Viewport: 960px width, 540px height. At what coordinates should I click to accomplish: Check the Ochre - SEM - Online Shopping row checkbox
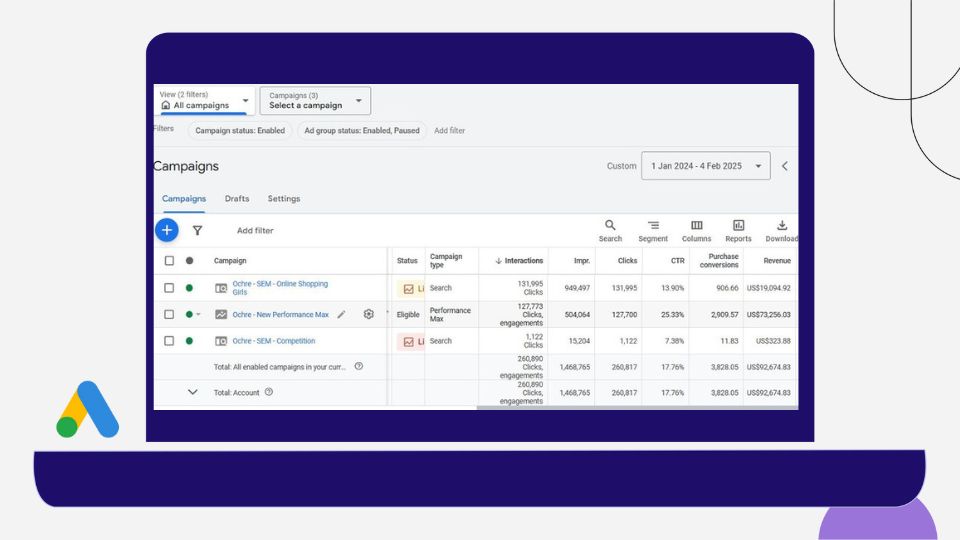coord(169,288)
